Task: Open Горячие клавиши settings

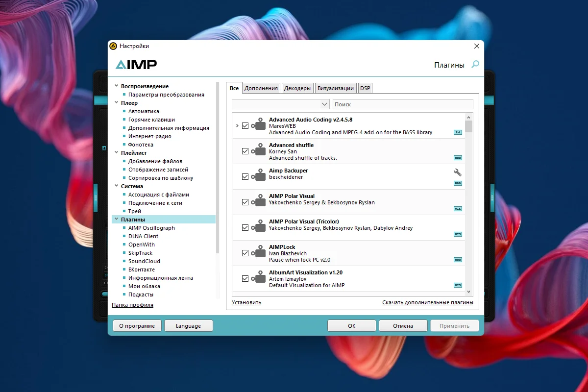Action: (x=151, y=120)
